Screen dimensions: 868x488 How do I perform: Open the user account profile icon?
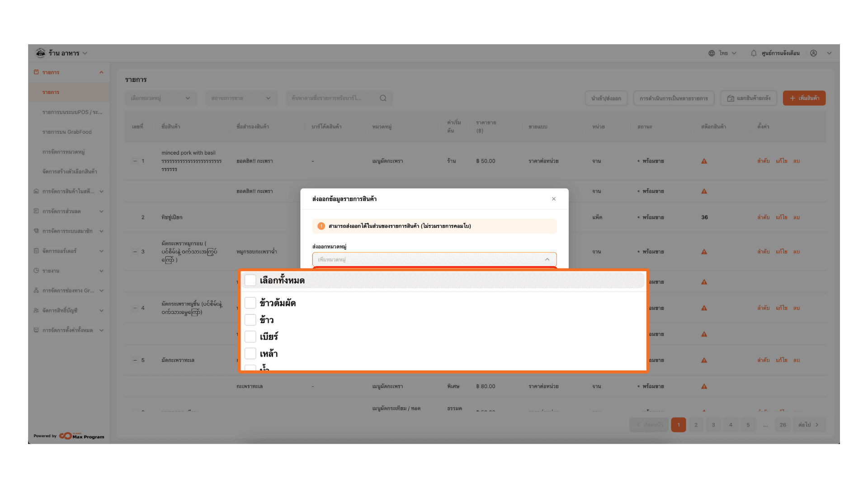point(813,53)
